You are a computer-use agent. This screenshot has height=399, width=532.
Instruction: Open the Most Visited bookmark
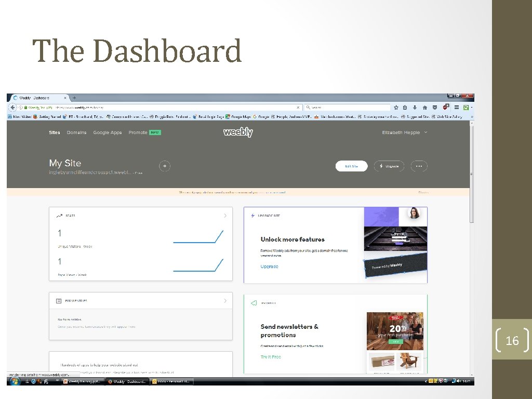(19, 117)
